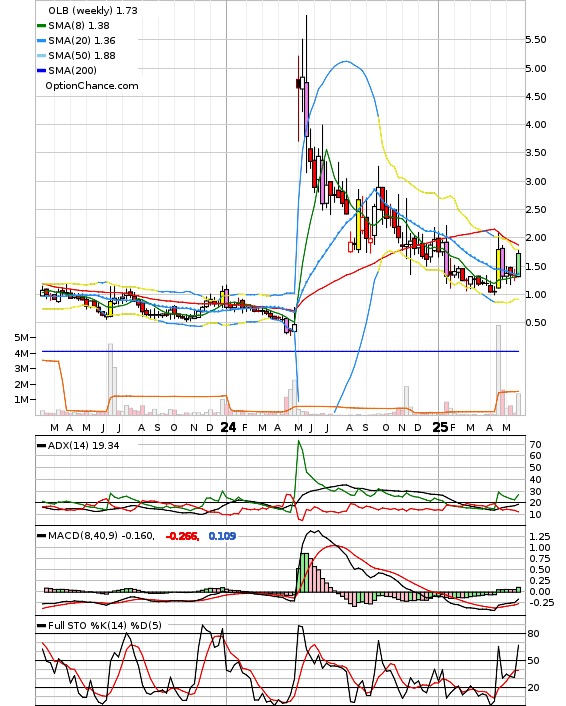This screenshot has width=566, height=706.
Task: Click the blue 0.109 MACD histogram value
Action: 222,536
